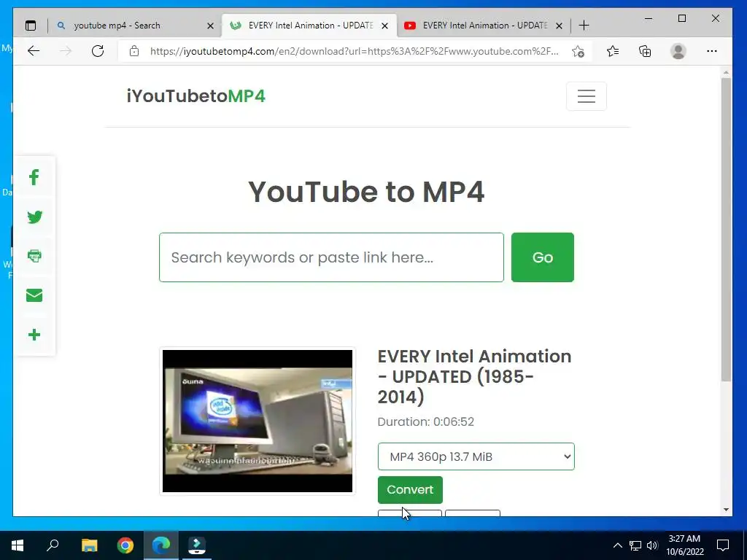Open the notification center
This screenshot has width=747, height=560.
point(723,545)
